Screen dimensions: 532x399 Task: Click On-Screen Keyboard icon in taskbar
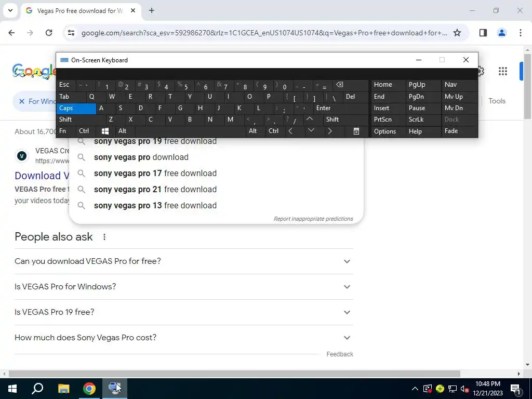[x=114, y=389]
